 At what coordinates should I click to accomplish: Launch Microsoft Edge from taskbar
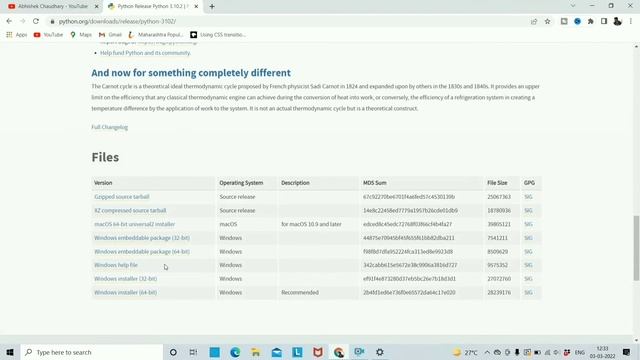coord(235,352)
